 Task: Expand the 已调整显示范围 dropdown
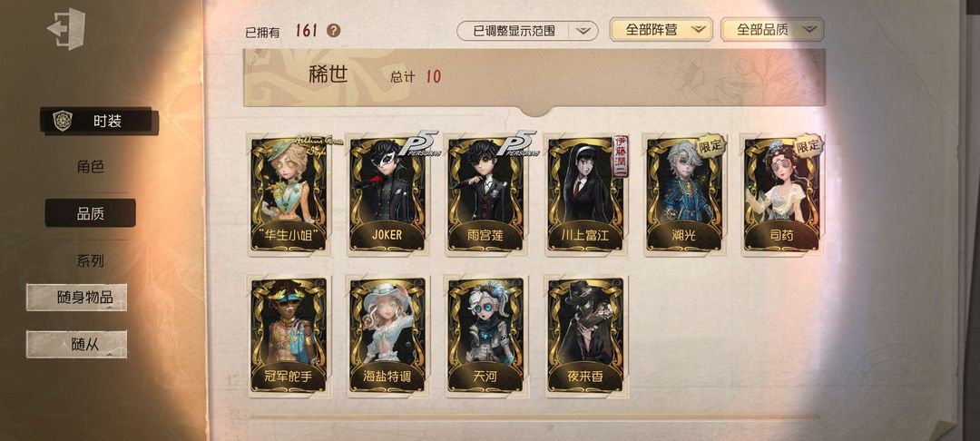pos(527,31)
